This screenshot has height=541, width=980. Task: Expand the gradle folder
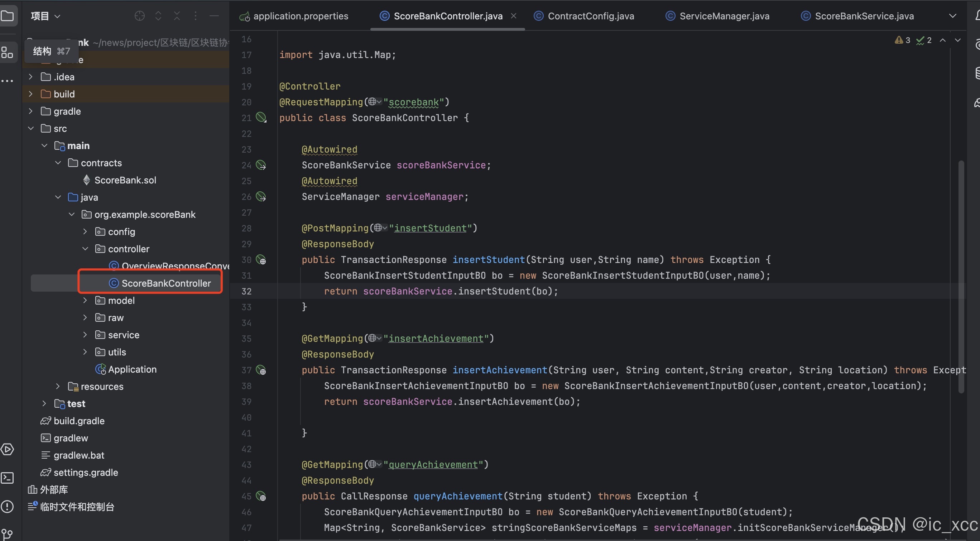click(31, 111)
